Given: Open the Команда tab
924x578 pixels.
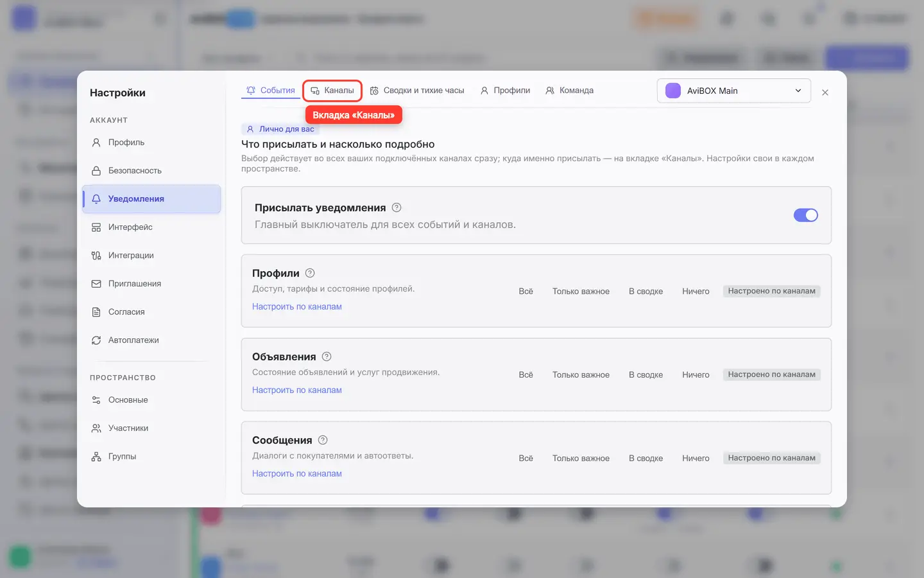Looking at the screenshot, I should (x=570, y=91).
